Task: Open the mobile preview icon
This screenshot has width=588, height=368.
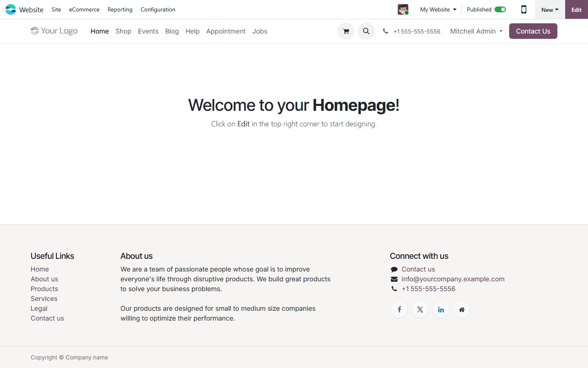Action: point(523,9)
